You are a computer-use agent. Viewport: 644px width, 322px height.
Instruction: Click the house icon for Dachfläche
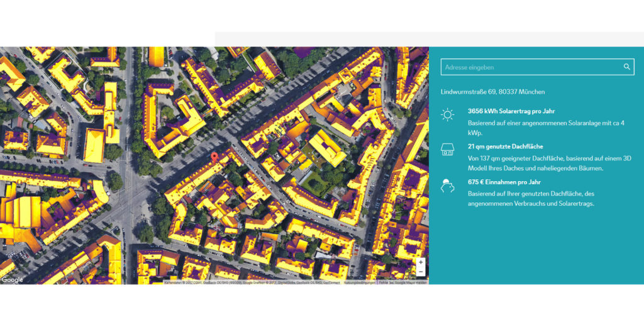click(447, 150)
